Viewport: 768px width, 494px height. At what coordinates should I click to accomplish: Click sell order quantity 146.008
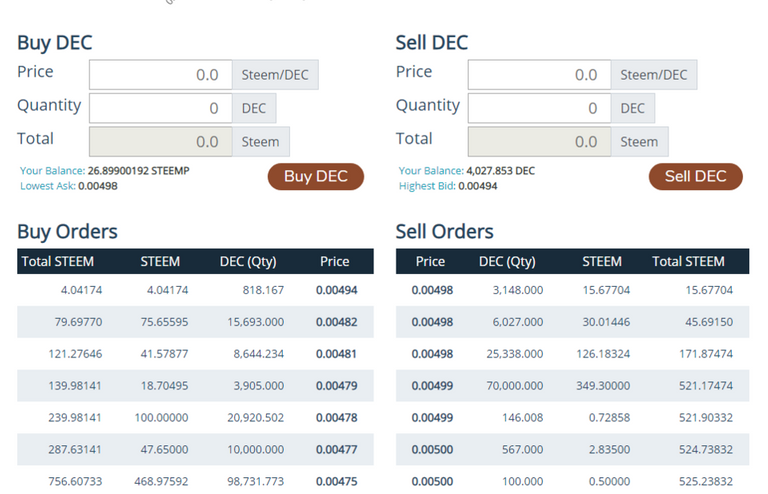pos(523,418)
